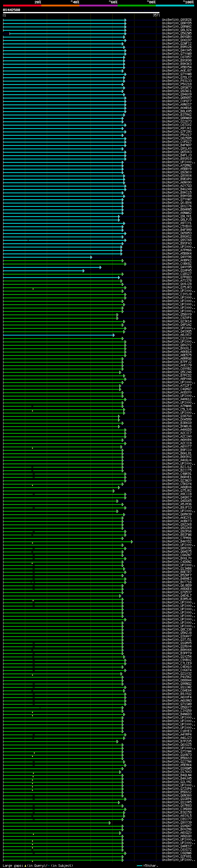
Task: Click on UniRef100_B4FN97
Action: click(x=177, y=145)
